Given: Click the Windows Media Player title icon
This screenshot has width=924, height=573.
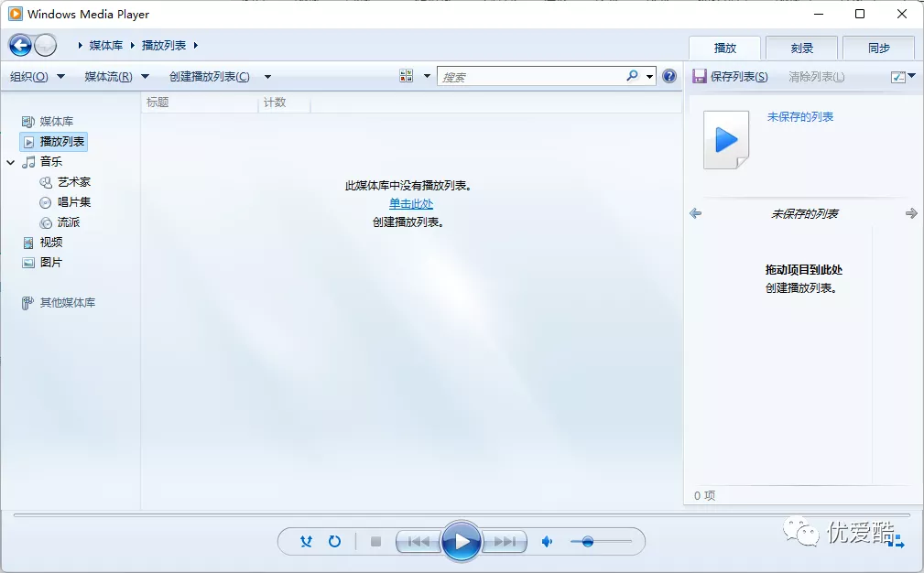Looking at the screenshot, I should click(x=16, y=14).
